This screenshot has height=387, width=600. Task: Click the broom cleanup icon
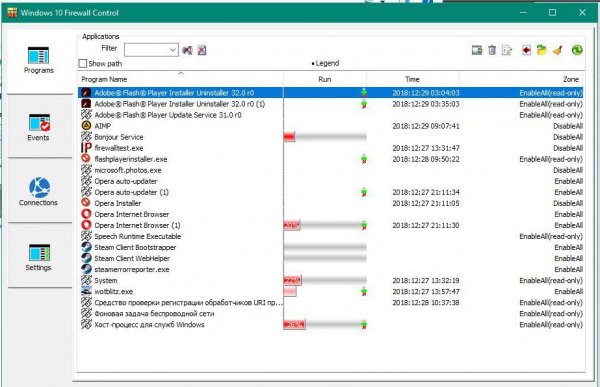[x=558, y=50]
